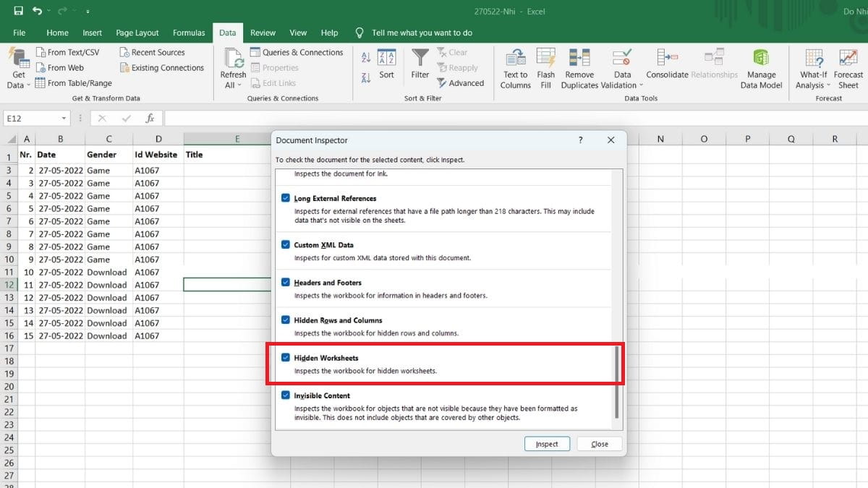Switch to the Formulas ribbon tab
Viewport: 868px width, 488px height.
188,33
